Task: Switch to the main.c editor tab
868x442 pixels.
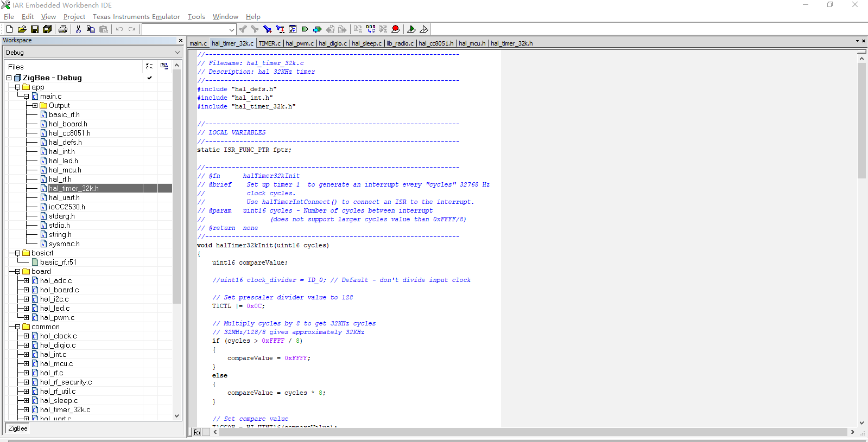Action: click(198, 43)
